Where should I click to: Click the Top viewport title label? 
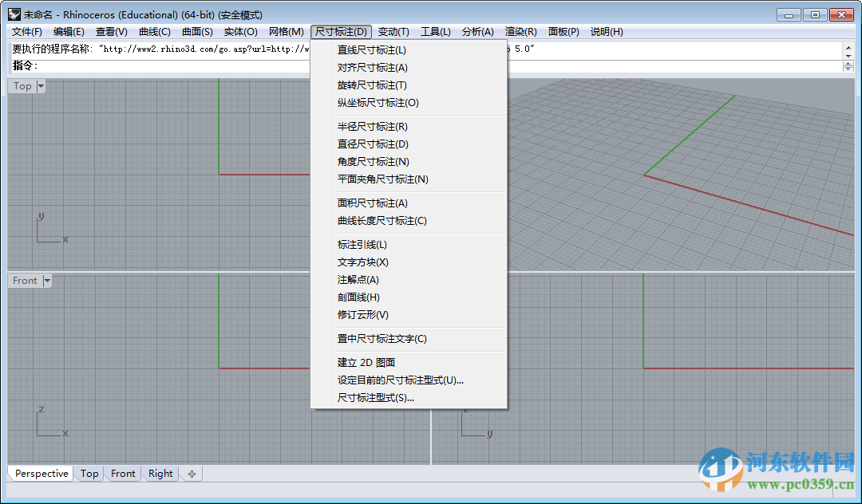click(22, 86)
